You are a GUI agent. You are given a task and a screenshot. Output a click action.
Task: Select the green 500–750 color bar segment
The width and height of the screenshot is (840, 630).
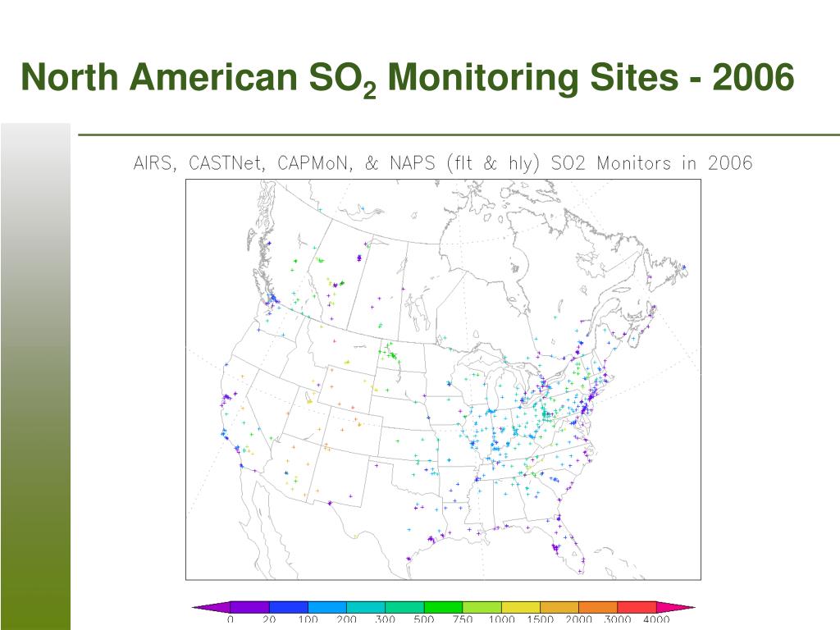tap(444, 607)
